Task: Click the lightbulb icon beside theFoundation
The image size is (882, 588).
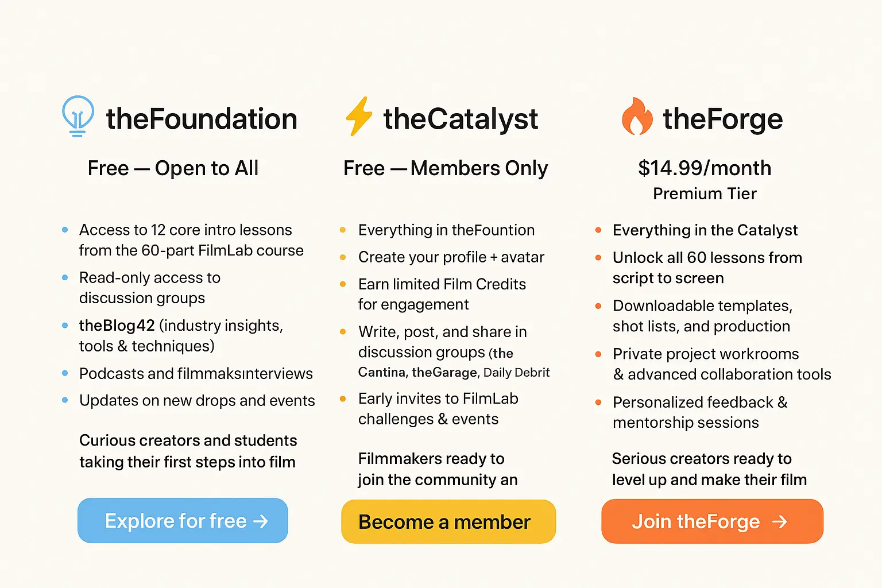Action: pos(78,115)
